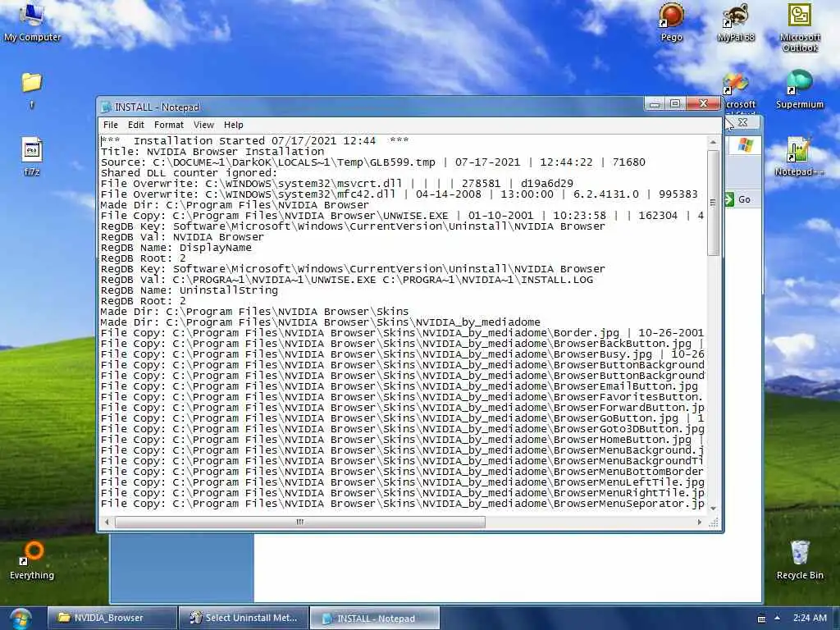Open the Everything search shortcut icon
This screenshot has height=630, width=840.
coord(32,561)
